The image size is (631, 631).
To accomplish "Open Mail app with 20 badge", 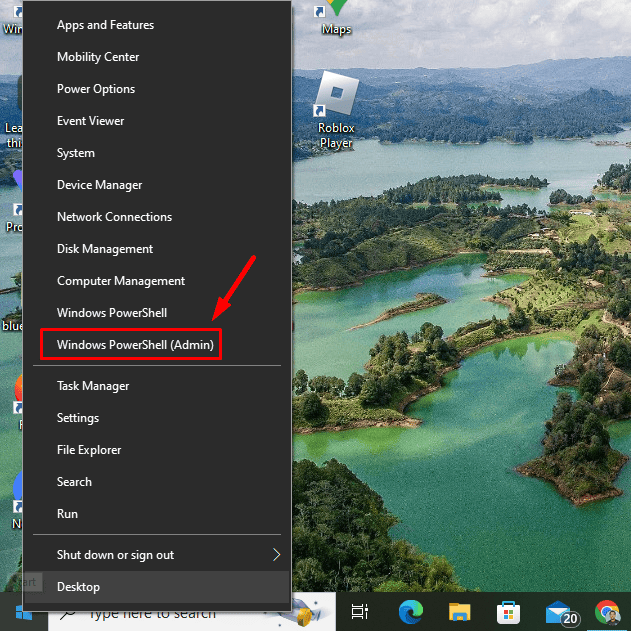I will 561,613.
